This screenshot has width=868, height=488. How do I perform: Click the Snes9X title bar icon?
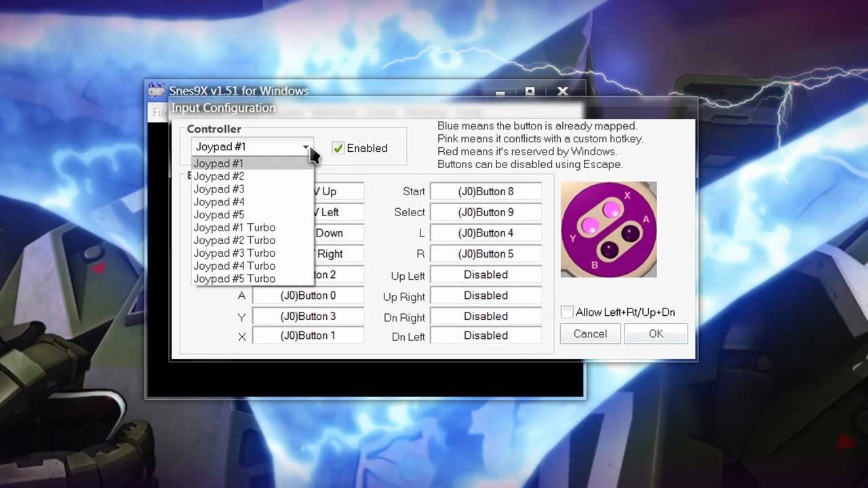(x=157, y=91)
